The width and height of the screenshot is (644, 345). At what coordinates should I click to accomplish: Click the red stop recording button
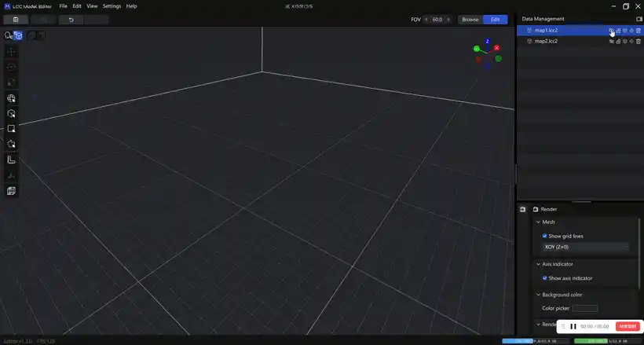pyautogui.click(x=628, y=326)
